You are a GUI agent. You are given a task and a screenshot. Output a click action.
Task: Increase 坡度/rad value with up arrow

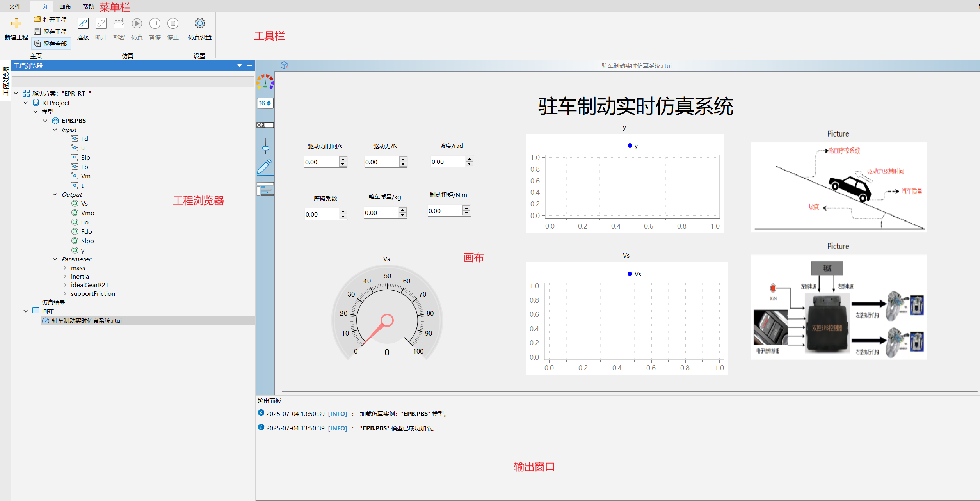pos(470,159)
